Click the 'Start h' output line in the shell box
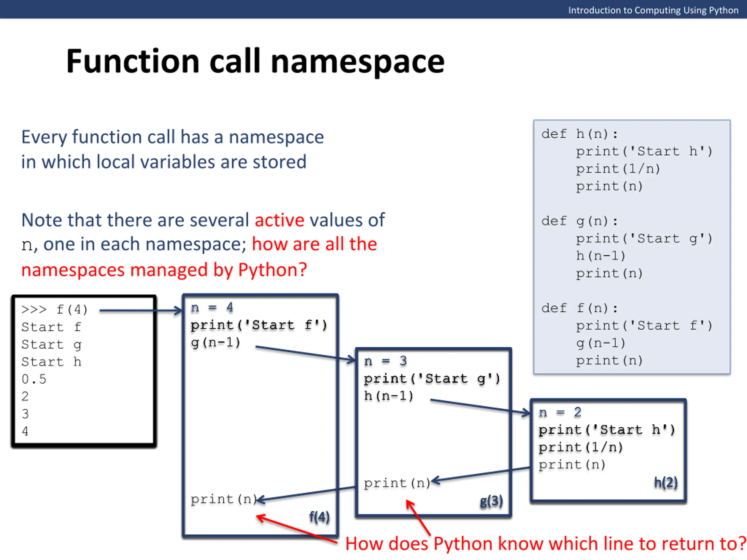 [51, 362]
